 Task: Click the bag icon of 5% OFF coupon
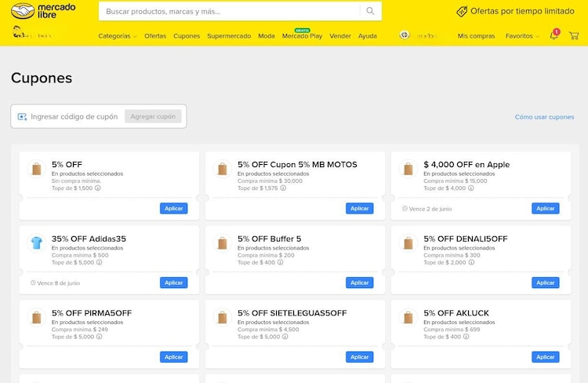[x=37, y=169]
